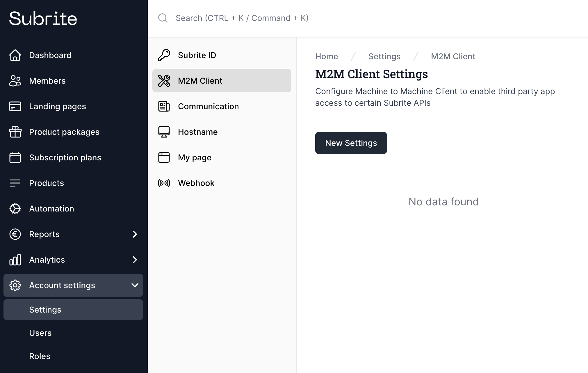This screenshot has height=373, width=588.
Task: Open Hostname settings
Action: (222, 132)
